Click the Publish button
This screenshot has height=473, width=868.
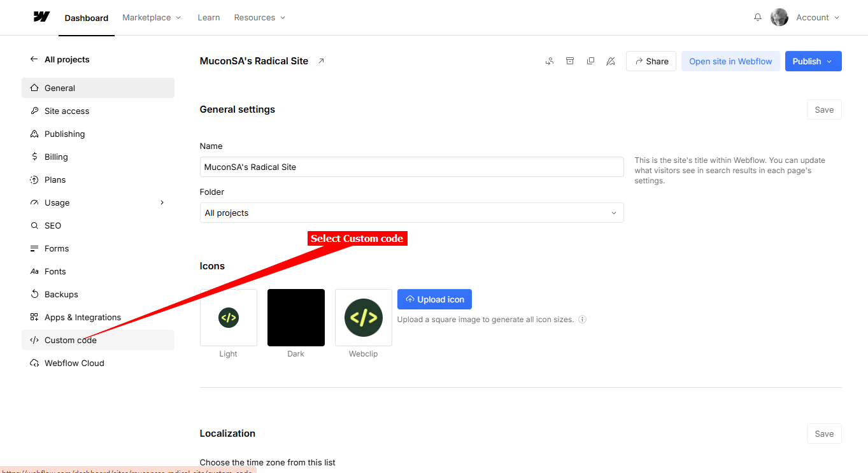pos(813,61)
